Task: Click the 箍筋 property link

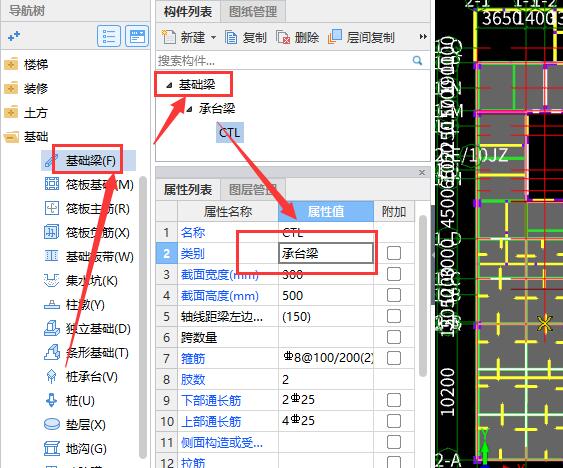Action: (x=193, y=358)
